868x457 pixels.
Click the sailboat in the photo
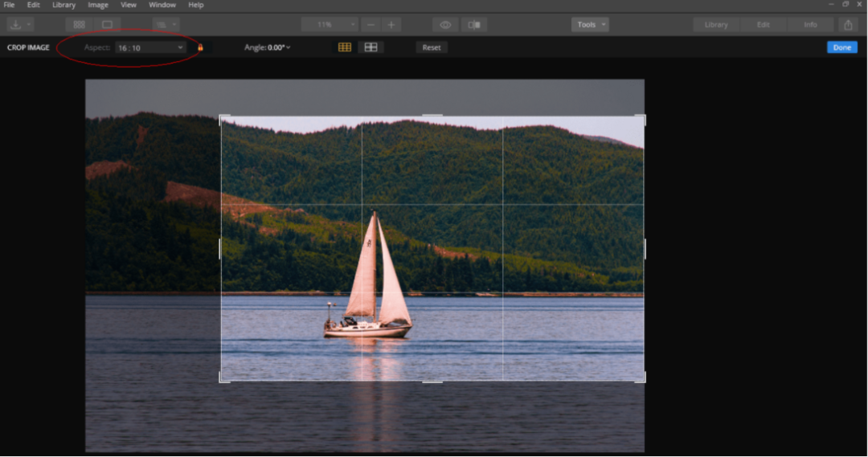[x=368, y=276]
